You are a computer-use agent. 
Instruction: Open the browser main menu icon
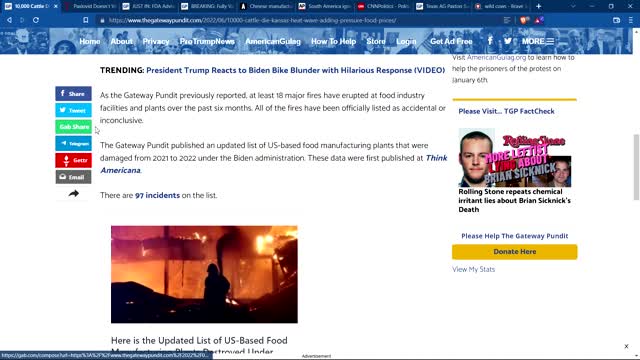tap(631, 20)
